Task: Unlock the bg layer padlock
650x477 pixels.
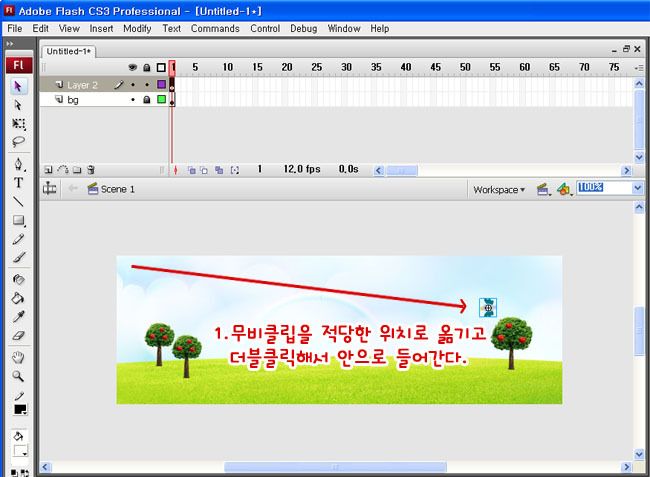Action: click(147, 100)
